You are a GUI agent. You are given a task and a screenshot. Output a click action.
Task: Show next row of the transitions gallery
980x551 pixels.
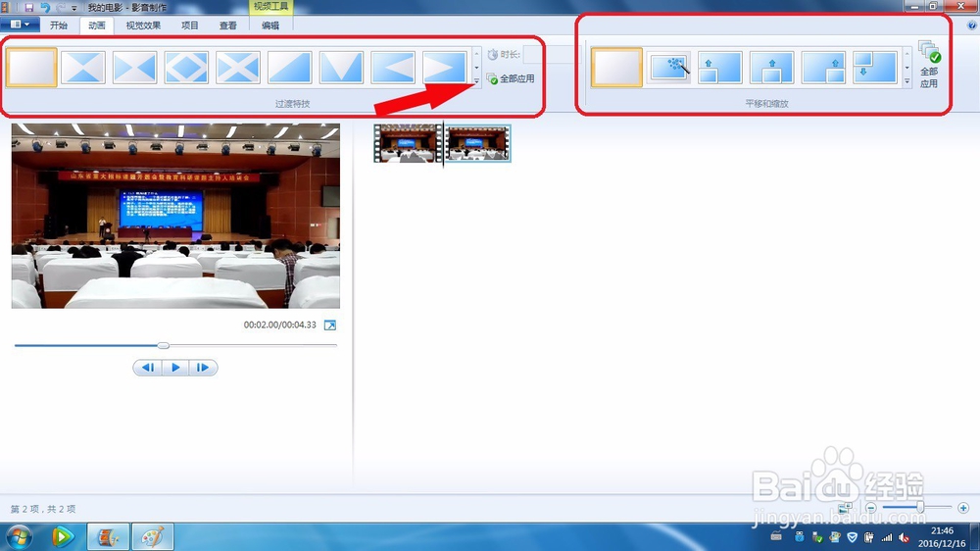click(476, 68)
